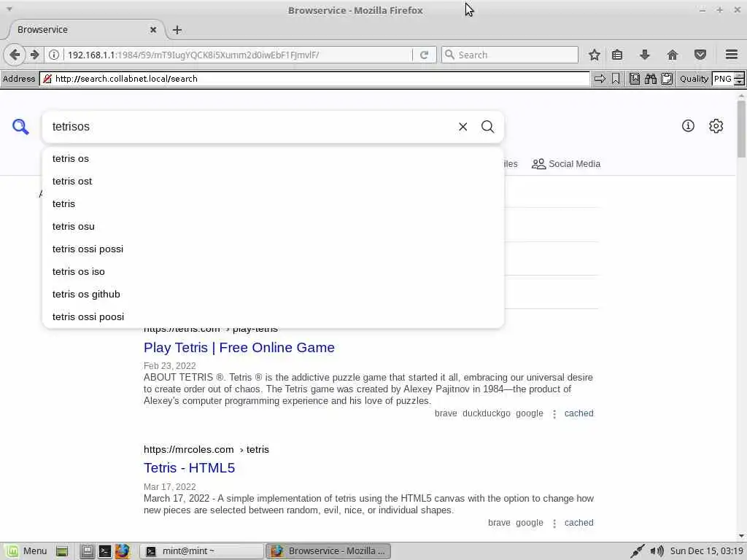Select suggestion 'tetris ost'
The image size is (747, 560).
point(273,181)
